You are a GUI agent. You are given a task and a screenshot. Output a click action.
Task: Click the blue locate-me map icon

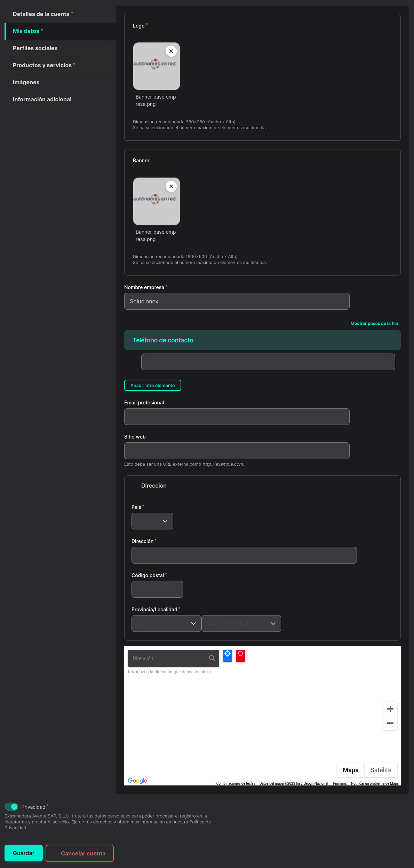point(228,656)
